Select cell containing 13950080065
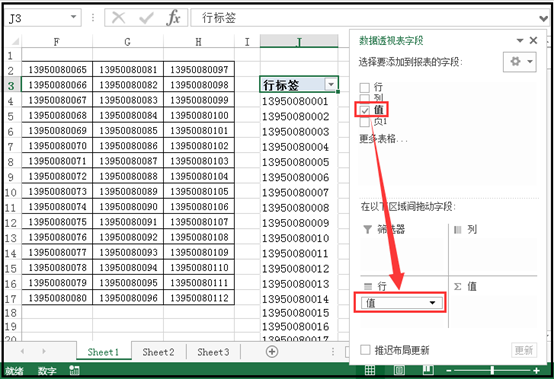The width and height of the screenshot is (554, 379). click(x=57, y=70)
